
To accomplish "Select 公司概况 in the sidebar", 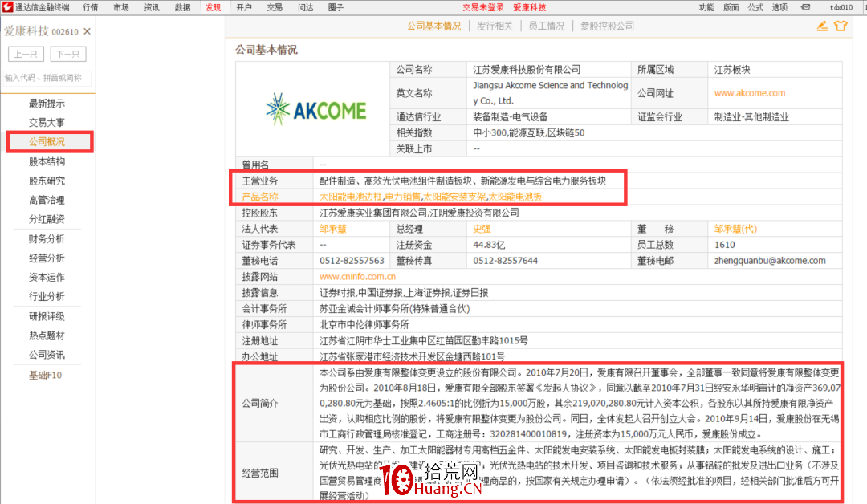I will (x=47, y=142).
